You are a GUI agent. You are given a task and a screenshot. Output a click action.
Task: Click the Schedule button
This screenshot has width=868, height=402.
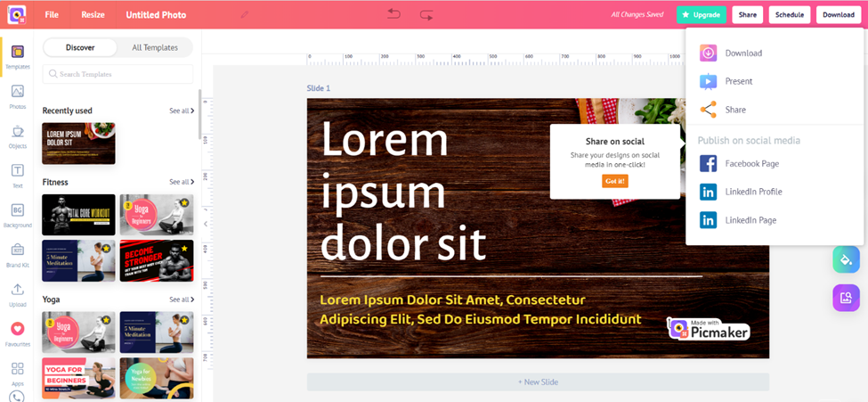[x=790, y=15]
